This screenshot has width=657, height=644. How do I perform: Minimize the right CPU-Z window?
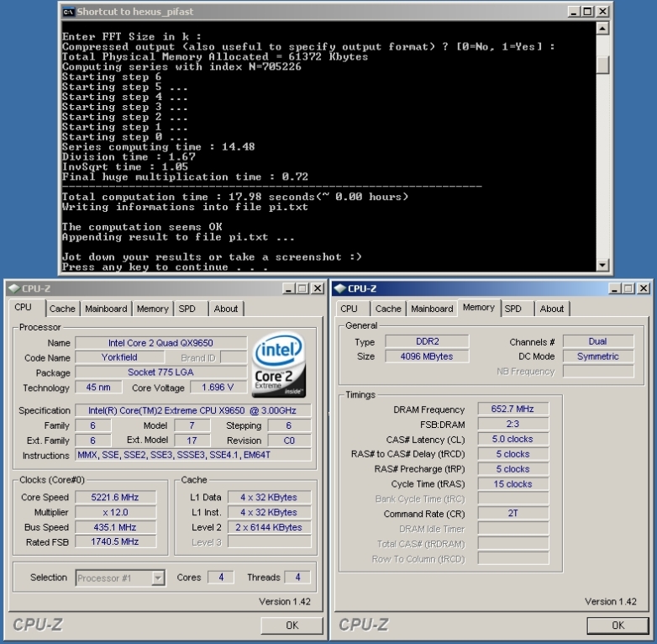(614, 288)
